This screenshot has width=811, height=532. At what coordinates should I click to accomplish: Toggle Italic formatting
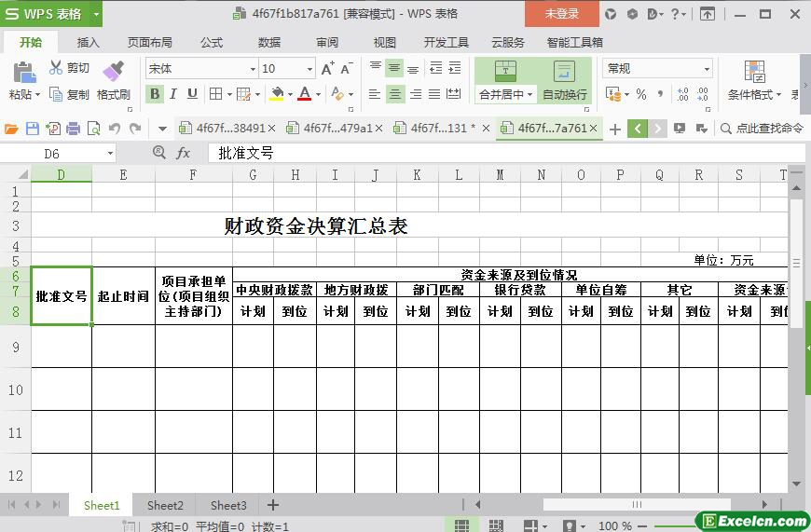[173, 94]
